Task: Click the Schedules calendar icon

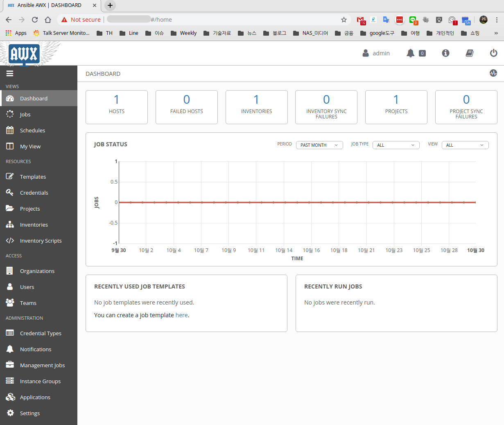Action: [x=10, y=130]
